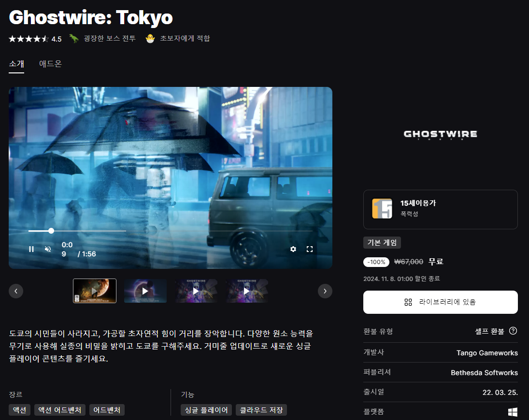Click the 기본 게임 label
Image resolution: width=529 pixels, height=420 pixels.
point(382,243)
